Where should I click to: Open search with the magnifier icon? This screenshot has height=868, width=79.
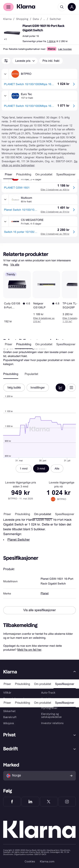(62, 7)
